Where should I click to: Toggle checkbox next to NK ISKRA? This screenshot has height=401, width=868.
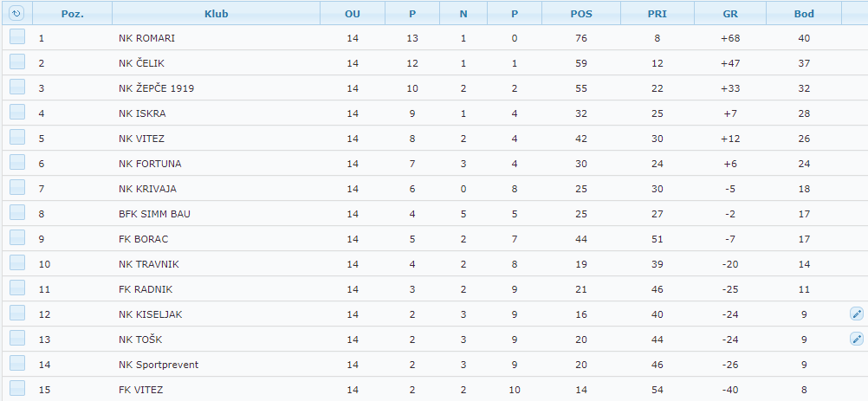pos(17,113)
